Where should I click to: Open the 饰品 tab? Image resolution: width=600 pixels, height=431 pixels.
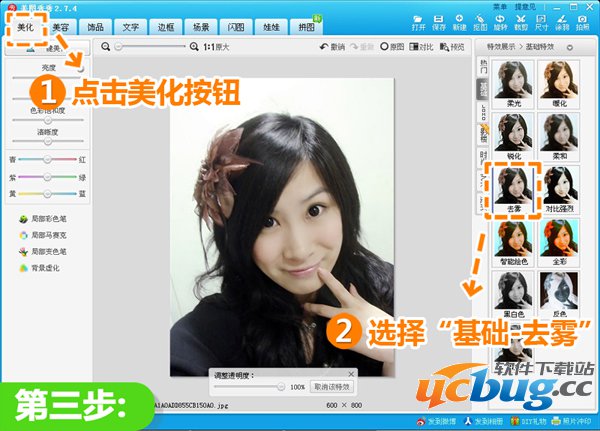(95, 27)
